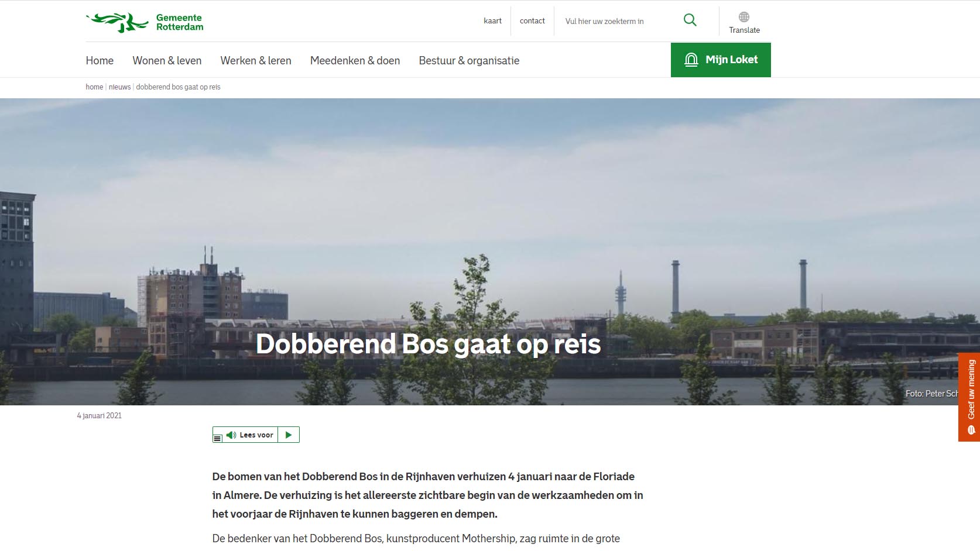Click the Lees voor text label
The image size is (980, 551).
[x=256, y=435]
